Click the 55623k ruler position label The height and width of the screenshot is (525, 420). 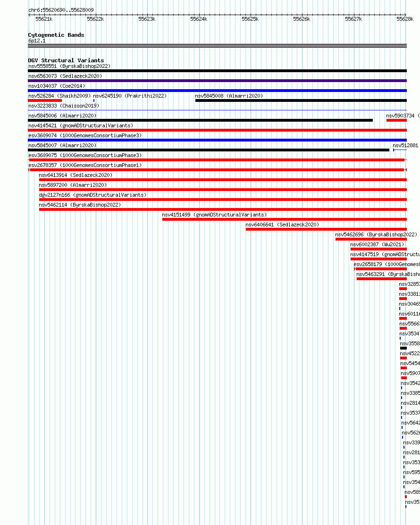click(x=147, y=19)
